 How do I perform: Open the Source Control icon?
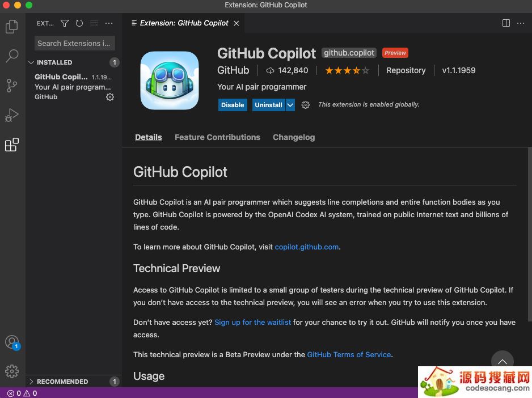point(12,85)
